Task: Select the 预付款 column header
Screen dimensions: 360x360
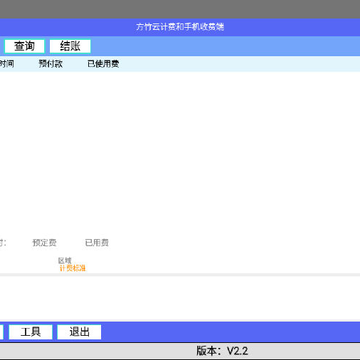Action: coord(51,64)
